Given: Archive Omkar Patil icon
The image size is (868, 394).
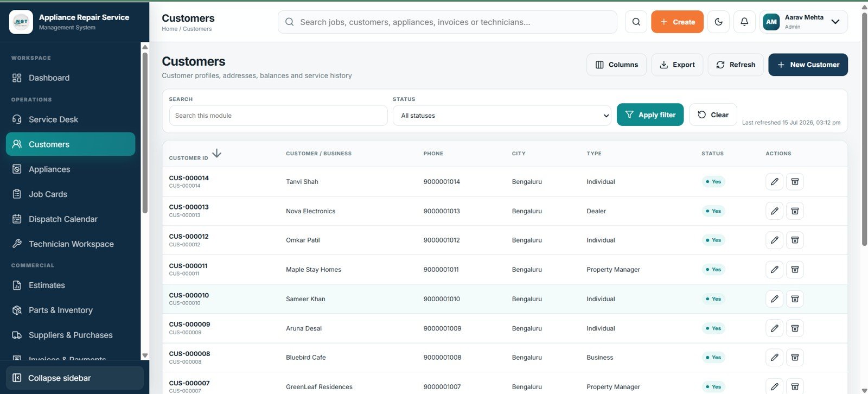Looking at the screenshot, I should coord(795,240).
